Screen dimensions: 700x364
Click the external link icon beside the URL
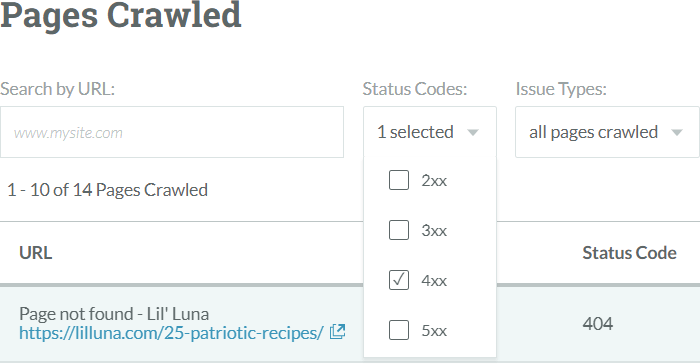338,332
